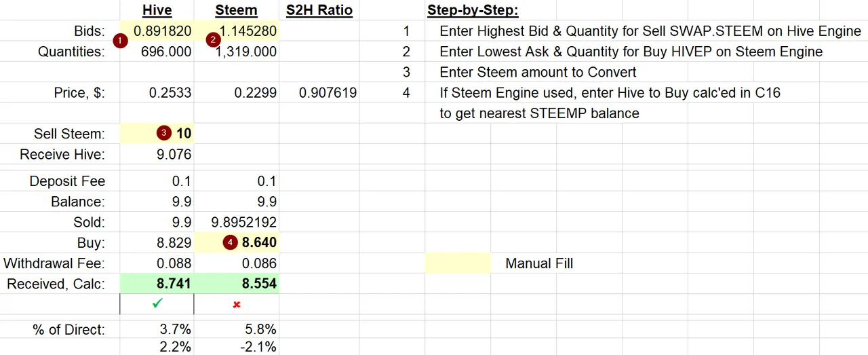The height and width of the screenshot is (355, 868).
Task: Click the Steem column header
Action: pos(236,10)
